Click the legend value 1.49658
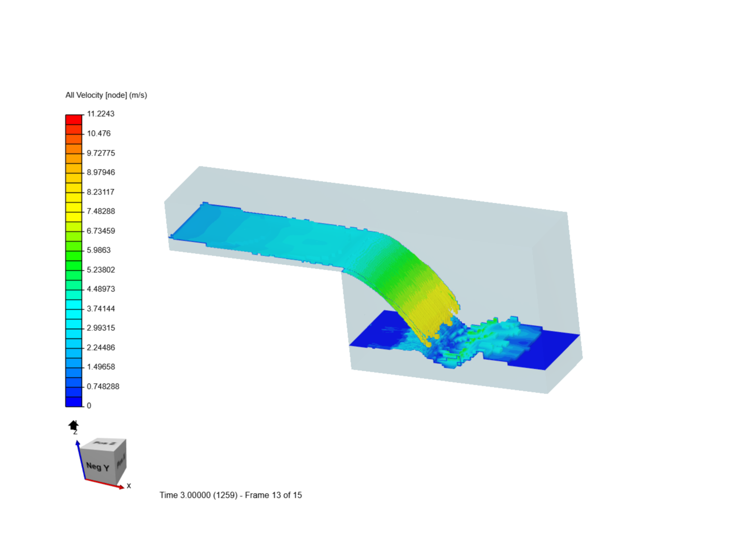Screen dimensions: 747x560 101,367
